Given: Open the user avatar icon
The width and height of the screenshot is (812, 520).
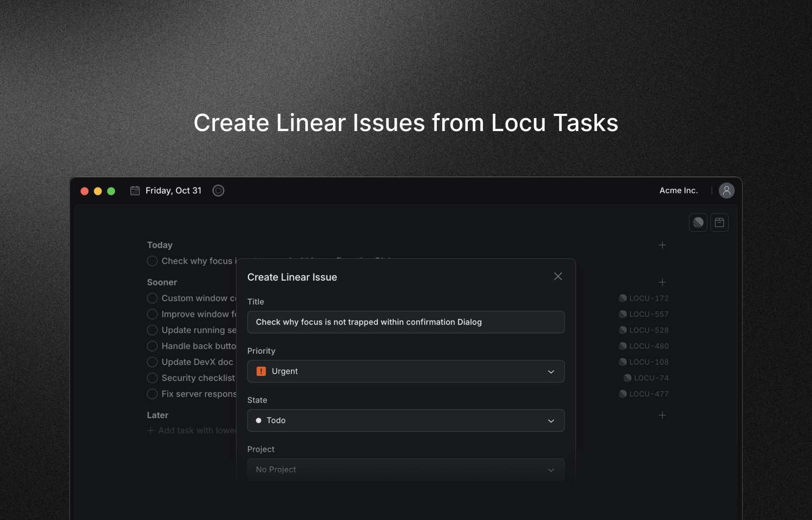Looking at the screenshot, I should [726, 190].
